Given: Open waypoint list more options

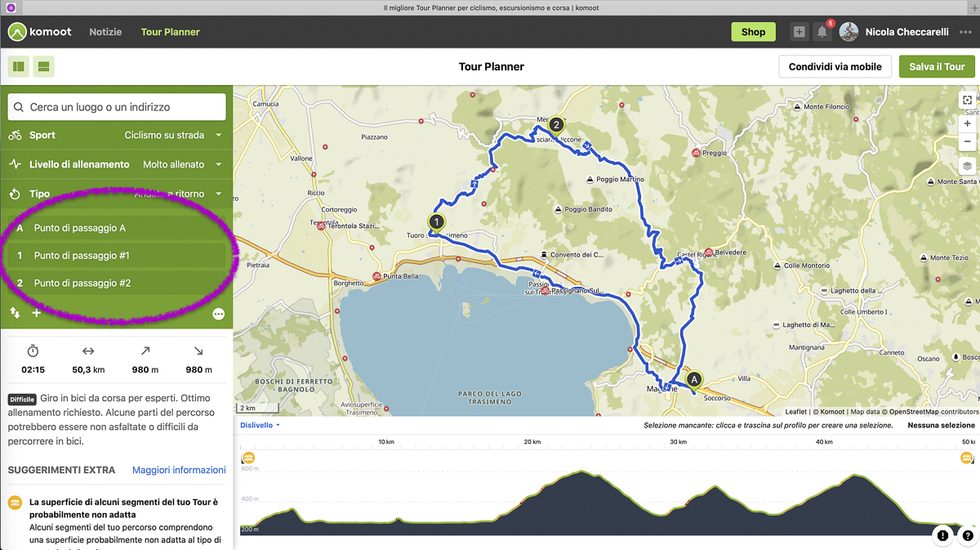Looking at the screenshot, I should pos(218,314).
